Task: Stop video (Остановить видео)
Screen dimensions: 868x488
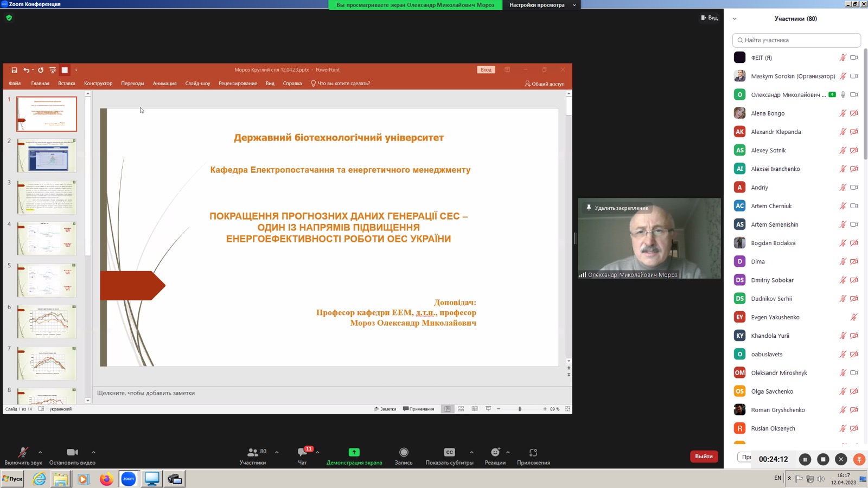Action: [x=72, y=453]
